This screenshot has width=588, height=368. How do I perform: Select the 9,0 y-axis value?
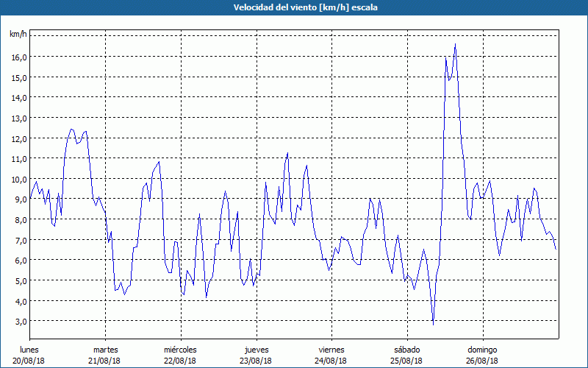click(21, 199)
